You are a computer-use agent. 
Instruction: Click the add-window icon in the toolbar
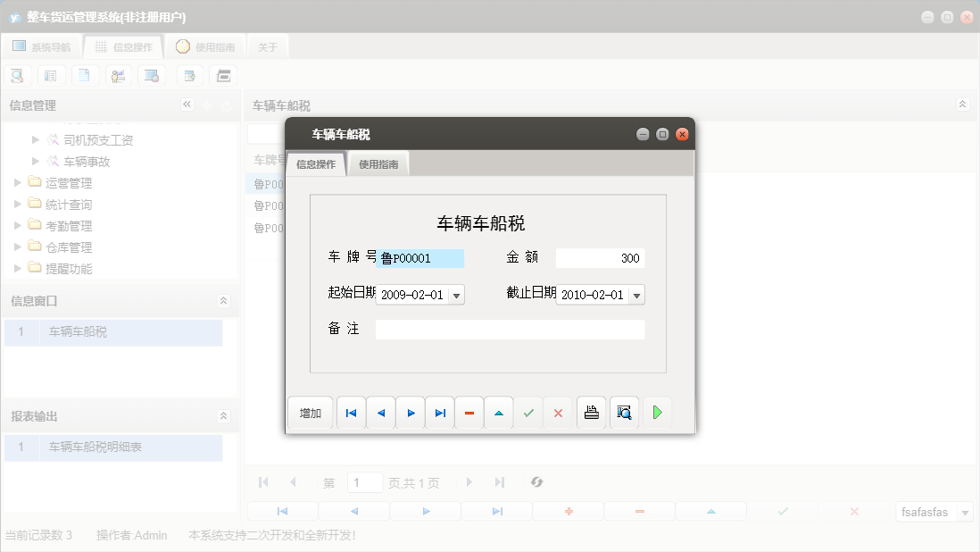pos(188,75)
